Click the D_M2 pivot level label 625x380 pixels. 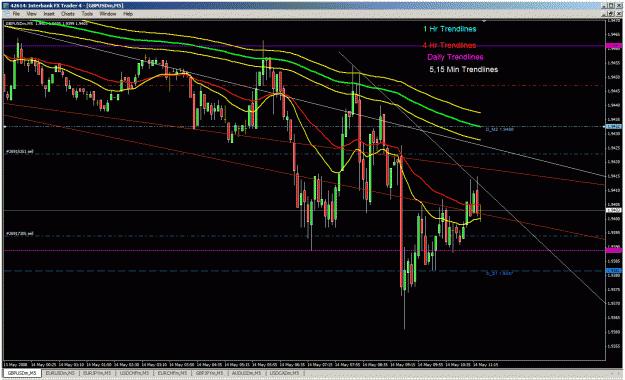click(499, 130)
